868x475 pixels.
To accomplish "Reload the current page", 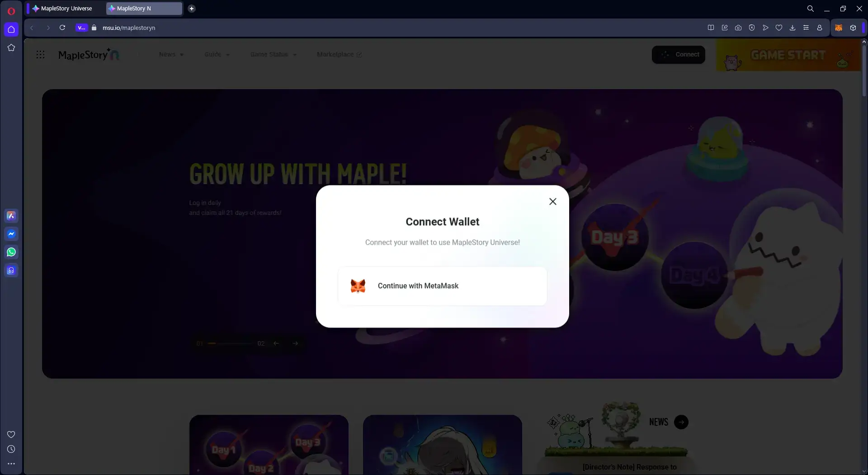I will (x=62, y=28).
